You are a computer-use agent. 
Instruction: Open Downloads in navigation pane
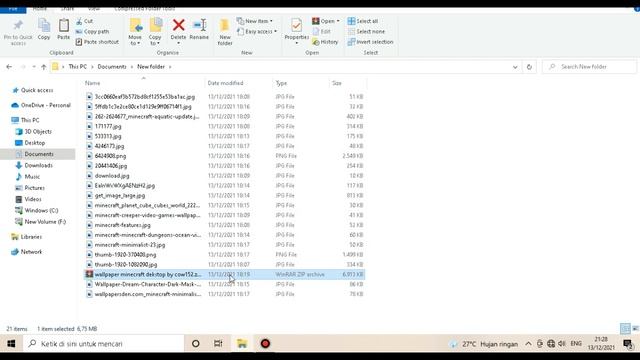click(34, 165)
